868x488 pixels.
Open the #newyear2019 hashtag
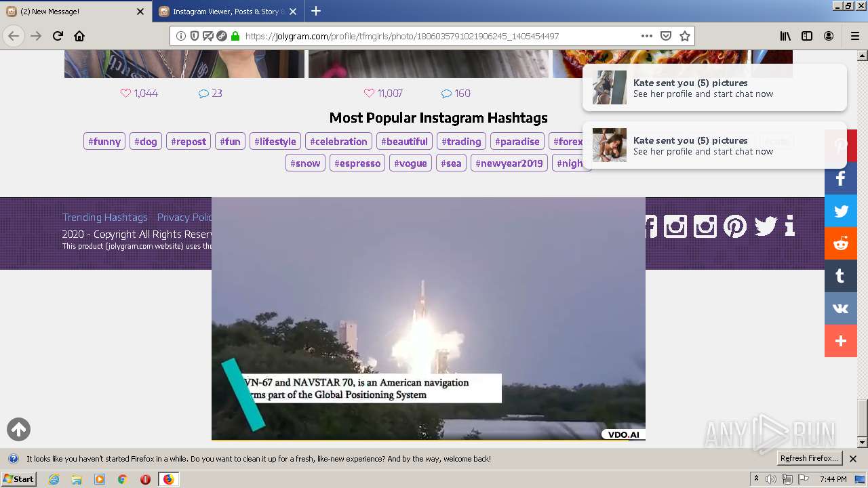[x=509, y=163]
